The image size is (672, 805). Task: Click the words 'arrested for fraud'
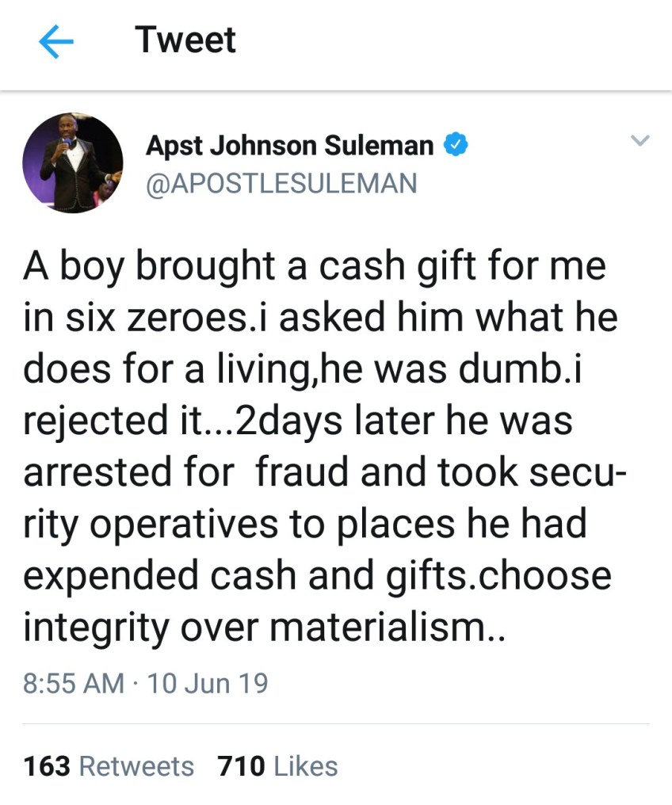(186, 471)
